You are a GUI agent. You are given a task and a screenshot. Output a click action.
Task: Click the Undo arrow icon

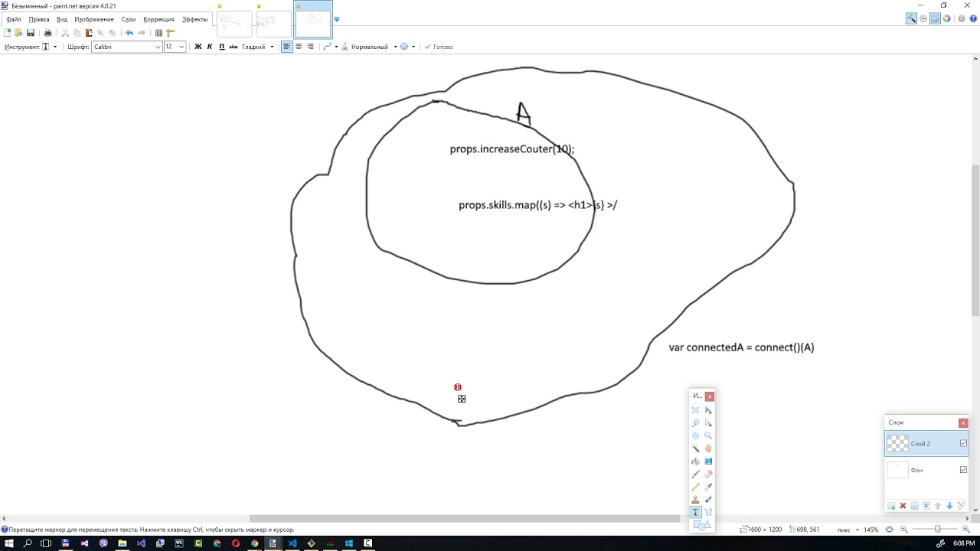129,33
